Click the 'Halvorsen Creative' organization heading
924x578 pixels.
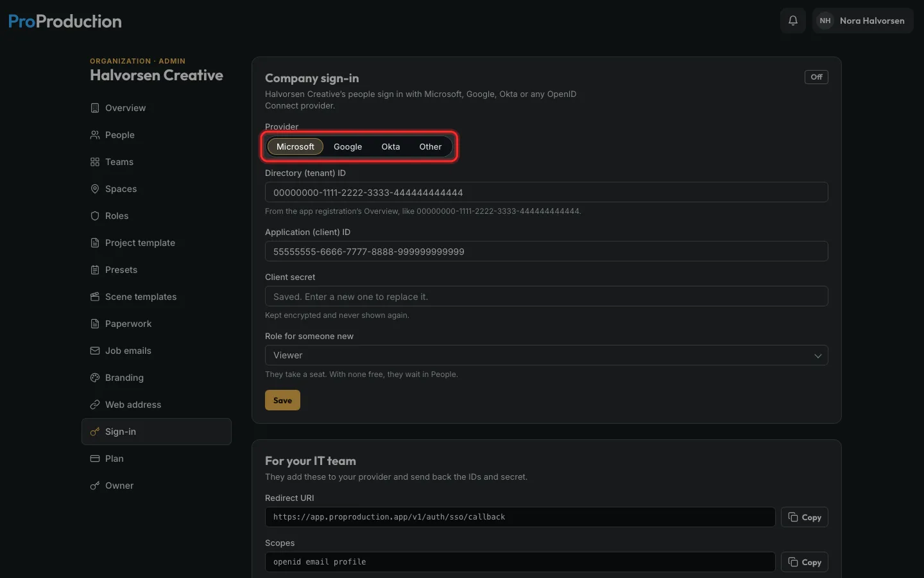coord(157,75)
